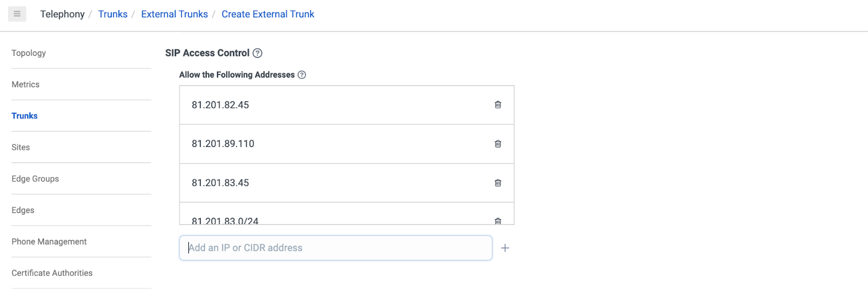Navigate to the Edges page
Screen dimensions: 868x289
coord(23,210)
